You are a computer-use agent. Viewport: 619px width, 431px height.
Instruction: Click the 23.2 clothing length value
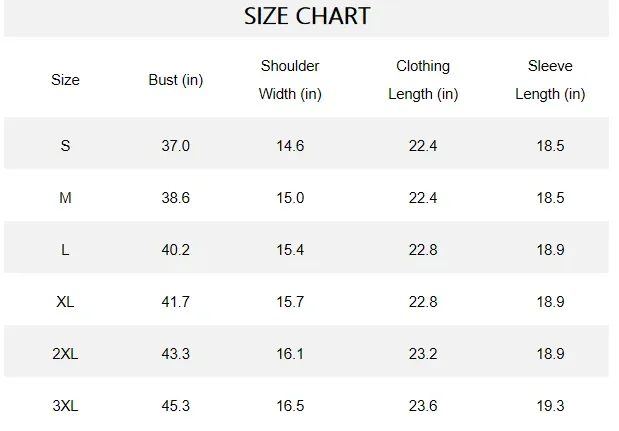423,354
